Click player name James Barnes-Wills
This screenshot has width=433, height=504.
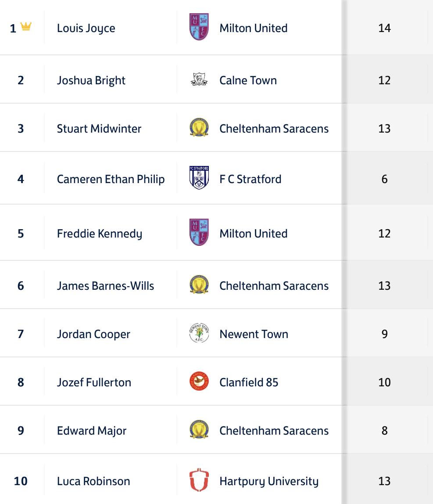coord(105,286)
